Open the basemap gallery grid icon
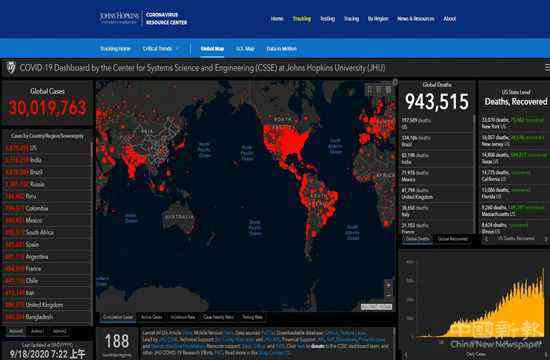 [x=388, y=90]
